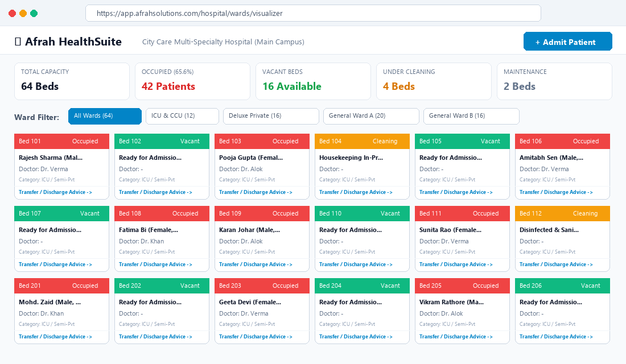Click the Maintenance 2 Beds card
Image resolution: width=626 pixels, height=364 pixels.
[554, 81]
